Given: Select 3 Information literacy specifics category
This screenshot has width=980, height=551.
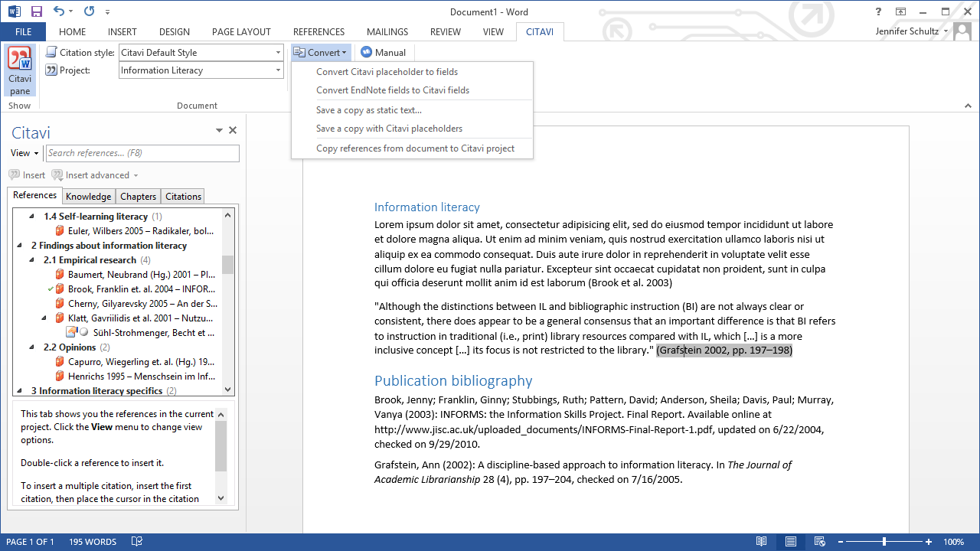Looking at the screenshot, I should [96, 391].
